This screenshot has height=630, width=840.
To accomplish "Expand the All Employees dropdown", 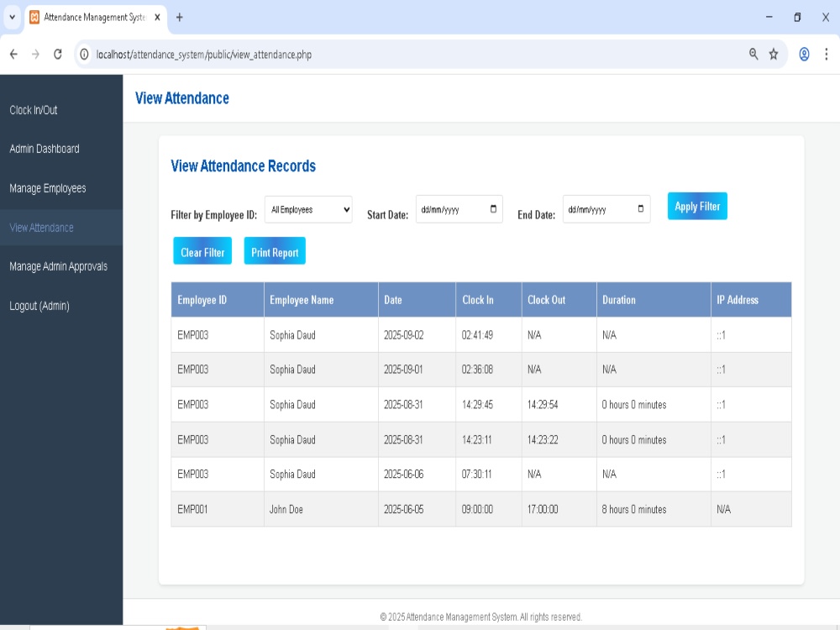I will (x=308, y=209).
